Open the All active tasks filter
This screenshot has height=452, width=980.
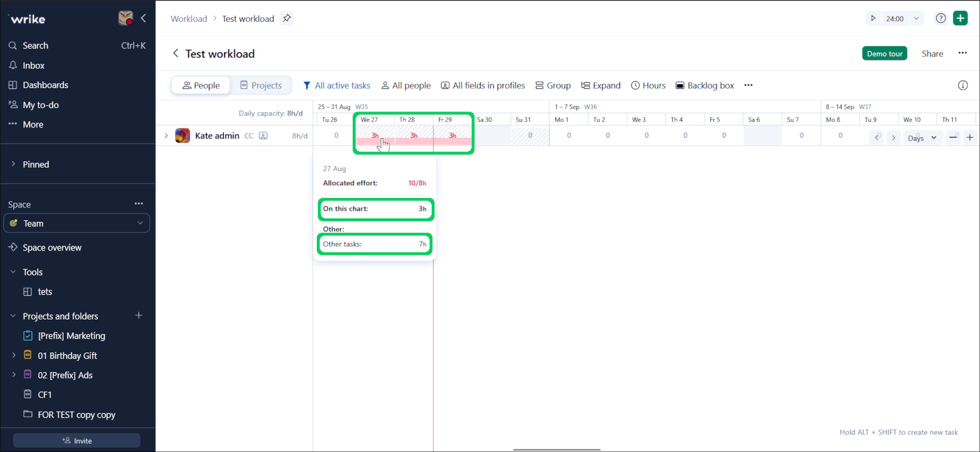tap(337, 85)
